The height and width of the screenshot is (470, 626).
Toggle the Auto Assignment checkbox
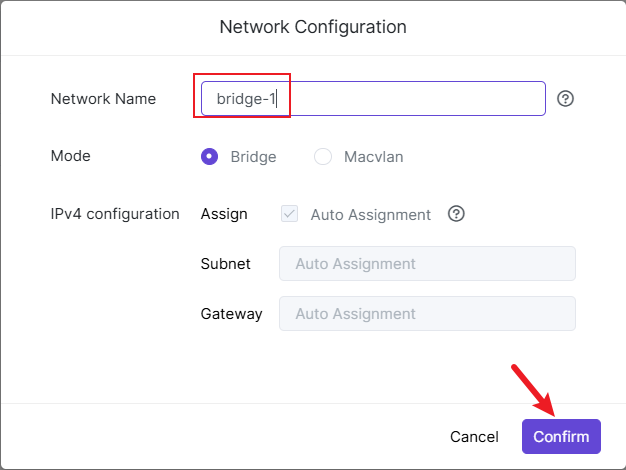(290, 214)
